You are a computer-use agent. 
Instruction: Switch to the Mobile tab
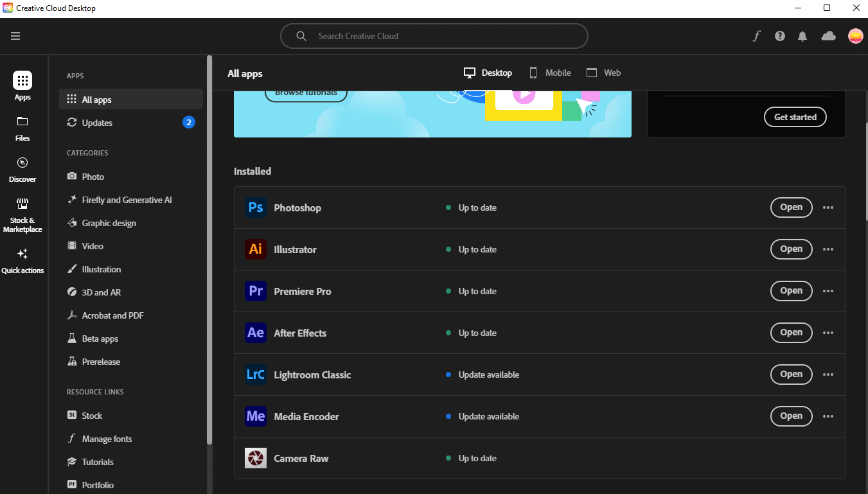tap(550, 73)
